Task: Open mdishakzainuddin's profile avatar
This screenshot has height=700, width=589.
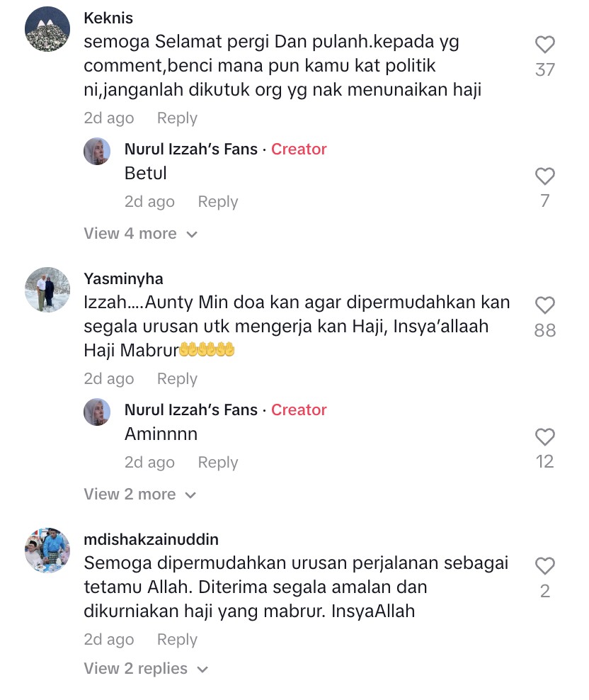Action: (x=47, y=551)
